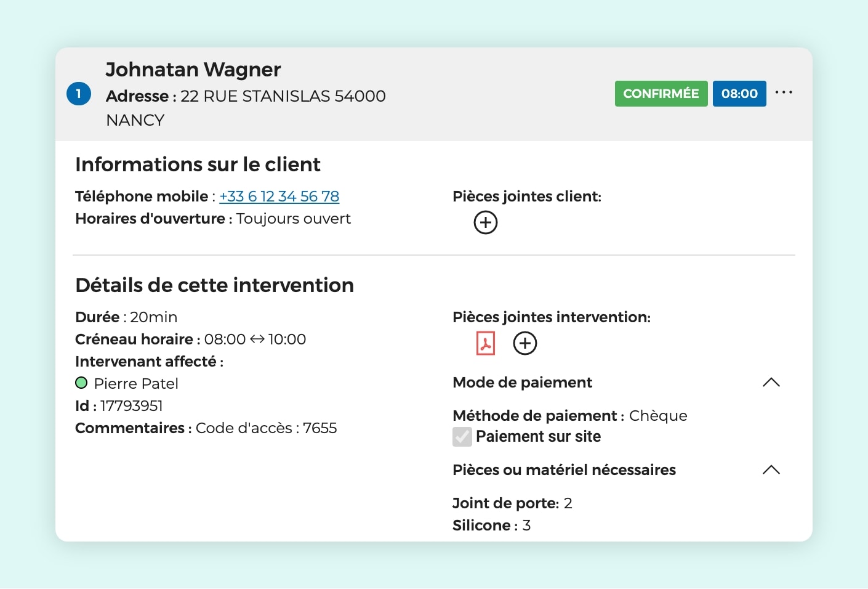Select the client name Johnatan Wagner

(193, 70)
